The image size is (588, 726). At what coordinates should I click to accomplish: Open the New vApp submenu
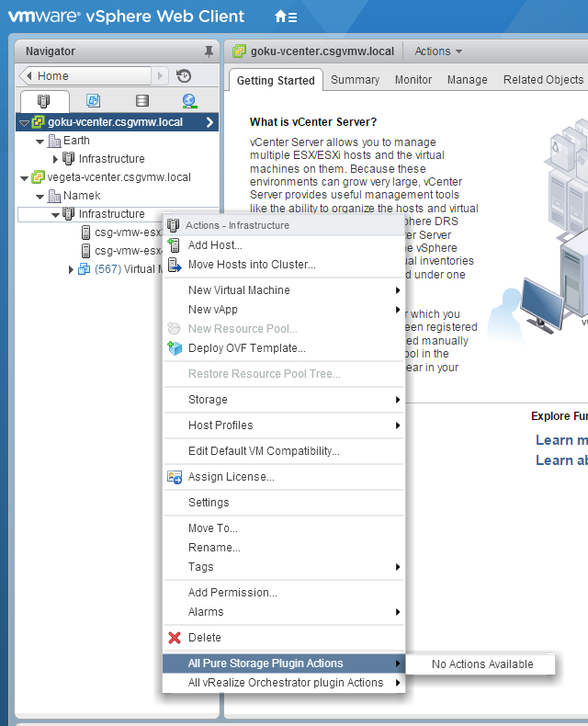284,310
